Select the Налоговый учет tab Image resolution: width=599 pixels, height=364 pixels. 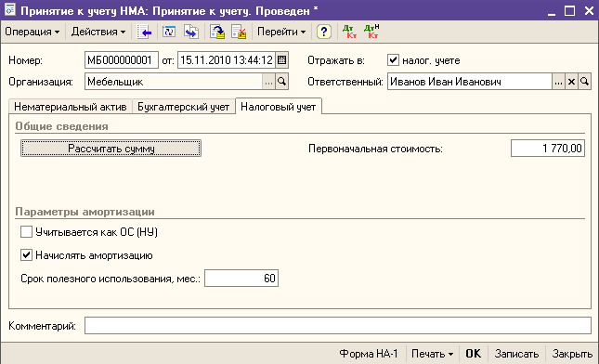[279, 107]
